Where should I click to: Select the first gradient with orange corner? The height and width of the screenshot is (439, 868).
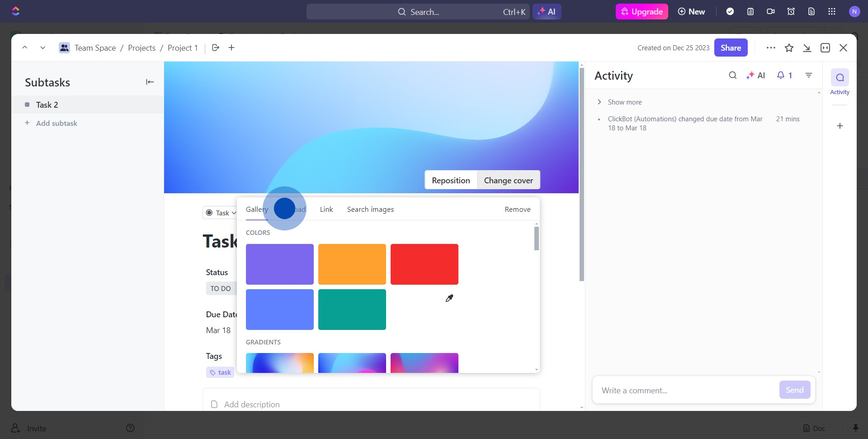coord(280,363)
